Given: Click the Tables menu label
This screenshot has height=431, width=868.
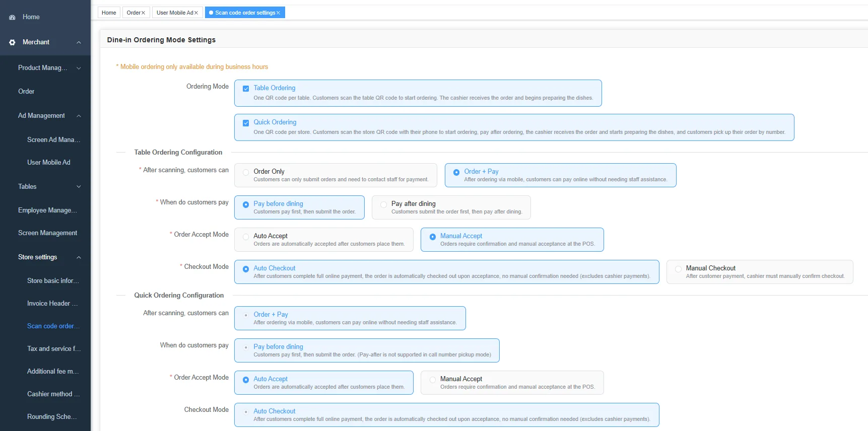Looking at the screenshot, I should pyautogui.click(x=27, y=187).
